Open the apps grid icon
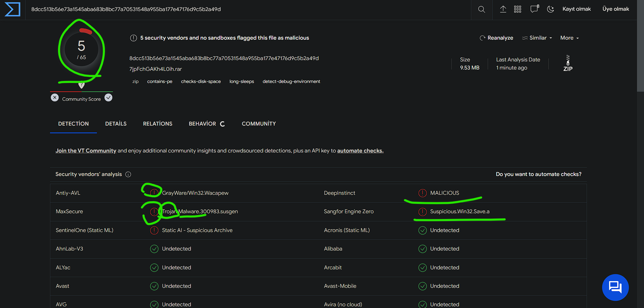The height and width of the screenshot is (308, 644). (518, 9)
